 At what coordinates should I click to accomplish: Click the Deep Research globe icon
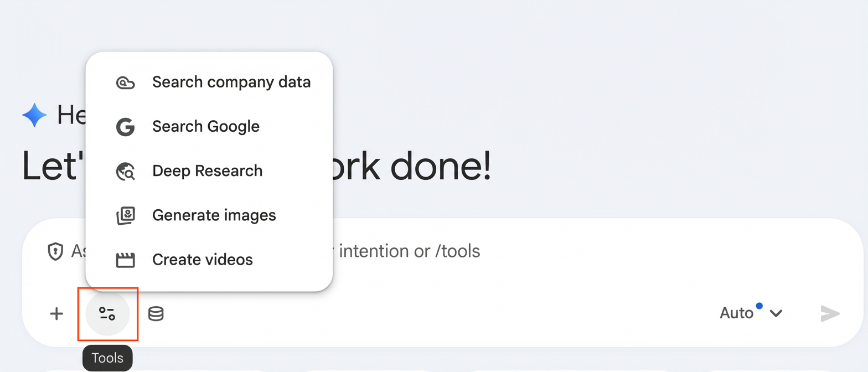[126, 171]
